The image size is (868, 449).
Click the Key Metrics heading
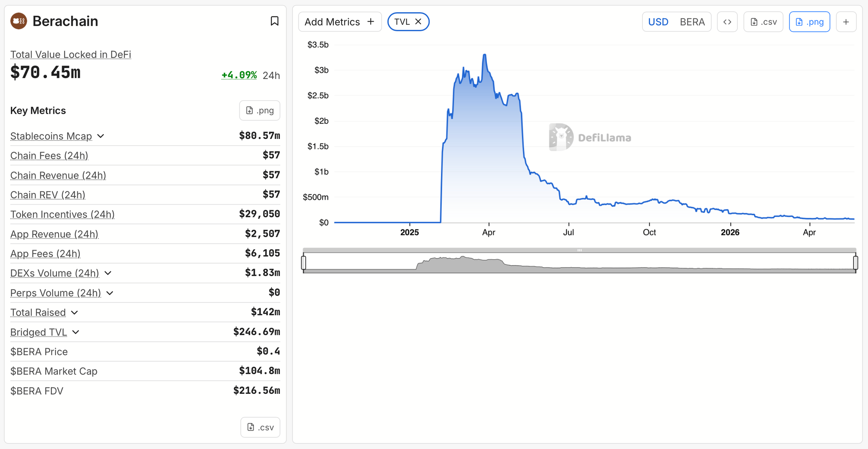coord(38,111)
